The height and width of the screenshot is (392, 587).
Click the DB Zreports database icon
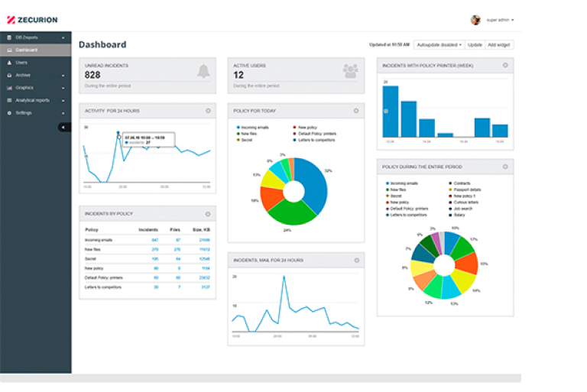[9, 37]
